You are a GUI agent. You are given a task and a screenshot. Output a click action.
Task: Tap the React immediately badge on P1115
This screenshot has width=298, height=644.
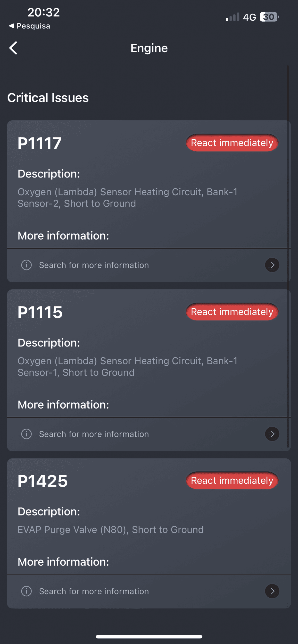(232, 312)
